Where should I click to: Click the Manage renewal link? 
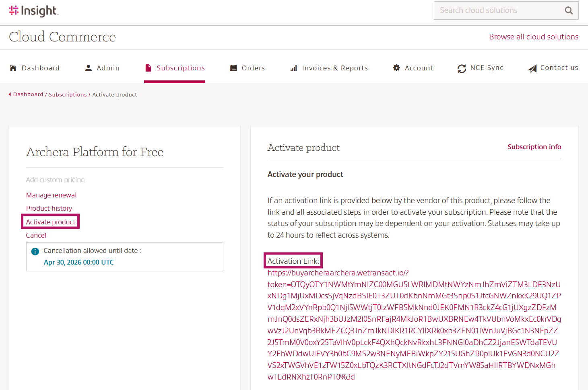click(x=51, y=195)
